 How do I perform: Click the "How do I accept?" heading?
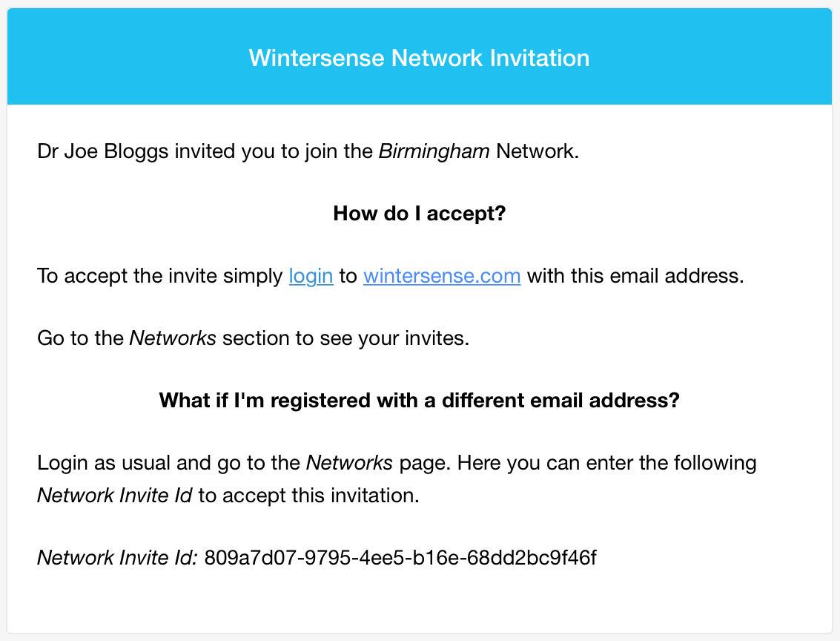(420, 214)
